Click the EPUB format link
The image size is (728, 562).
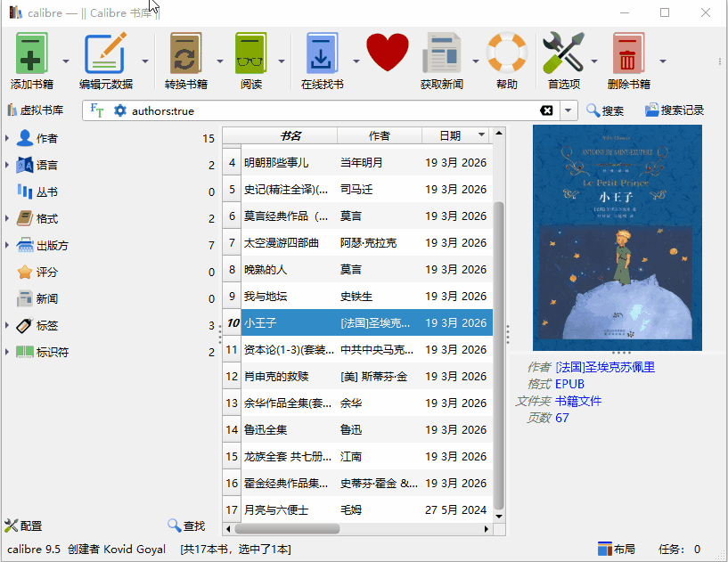[569, 384]
